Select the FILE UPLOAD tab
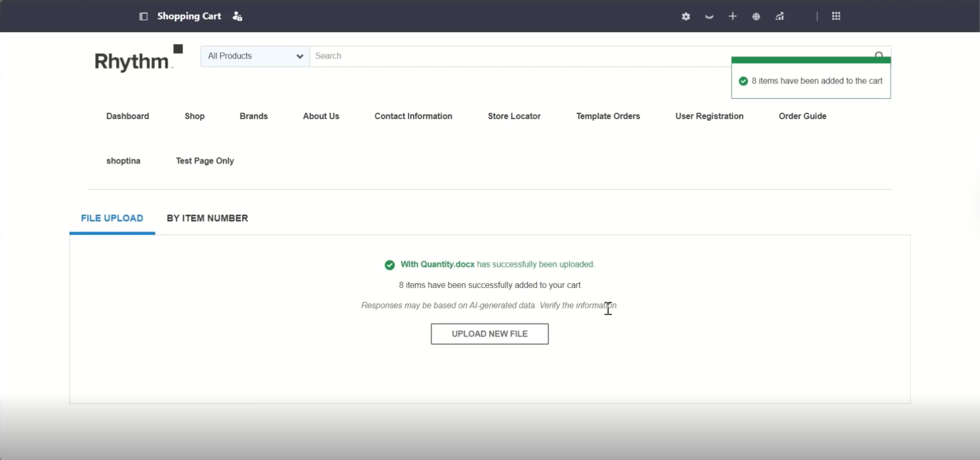Viewport: 980px width, 460px height. click(111, 218)
